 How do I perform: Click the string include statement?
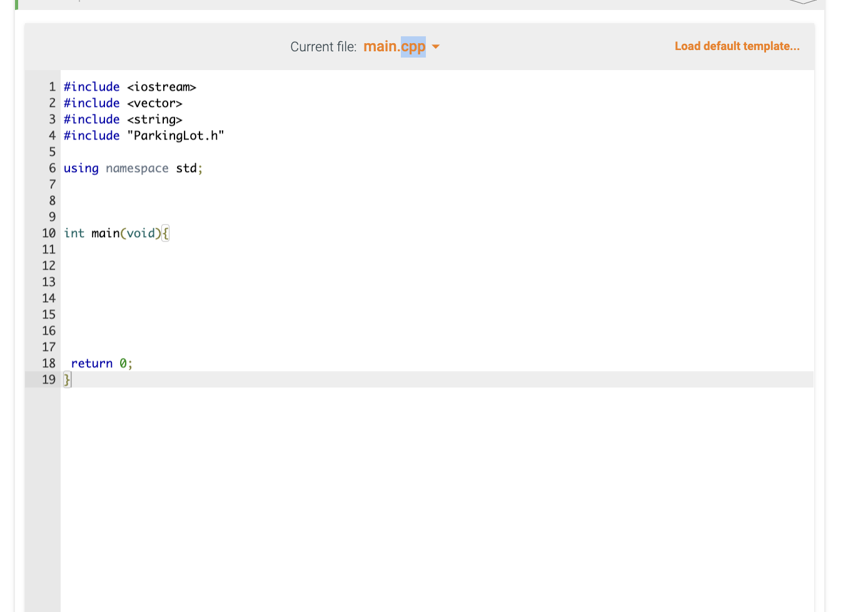click(x=123, y=119)
